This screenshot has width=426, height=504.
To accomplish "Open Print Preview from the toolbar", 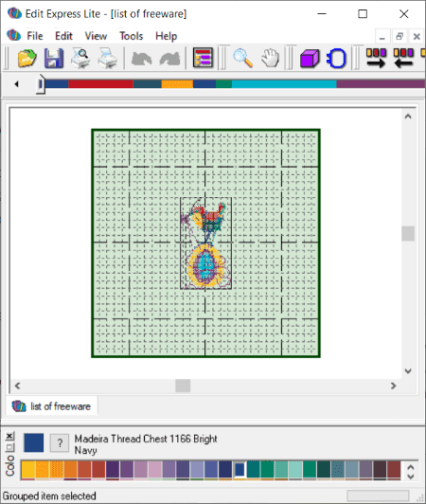I will click(80, 58).
